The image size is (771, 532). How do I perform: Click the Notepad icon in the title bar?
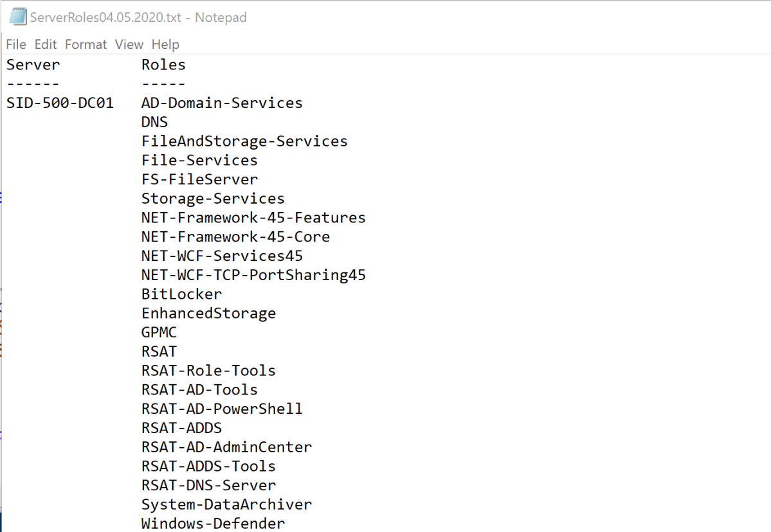coord(18,17)
